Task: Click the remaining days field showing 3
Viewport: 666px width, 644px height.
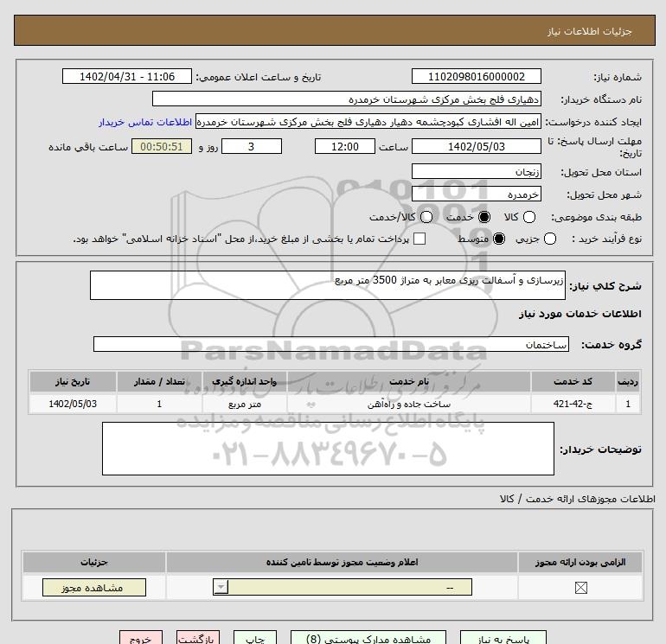Action: coord(252,146)
